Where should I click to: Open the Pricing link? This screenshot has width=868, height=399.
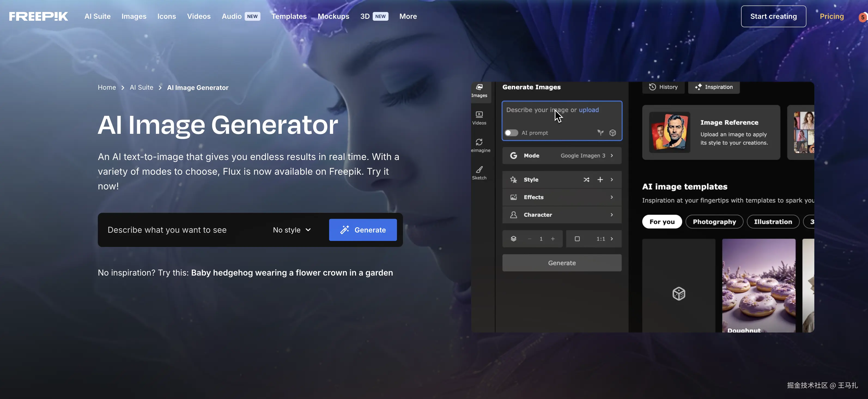tap(831, 16)
